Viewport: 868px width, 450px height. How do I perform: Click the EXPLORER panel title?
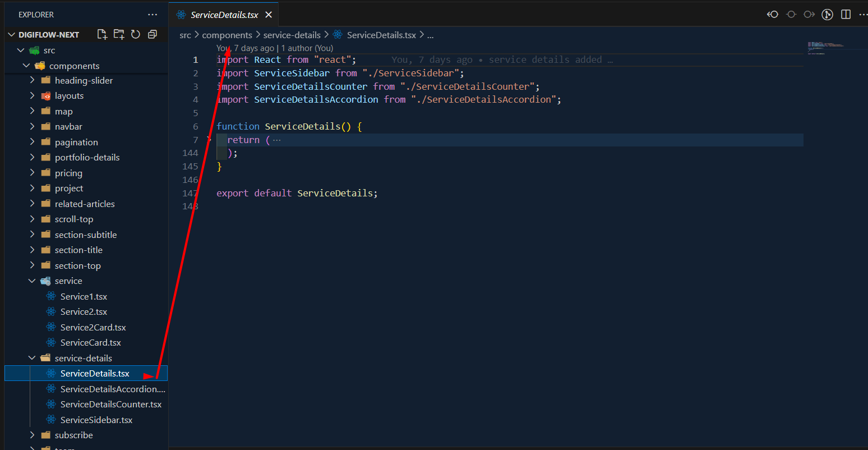[x=36, y=15]
